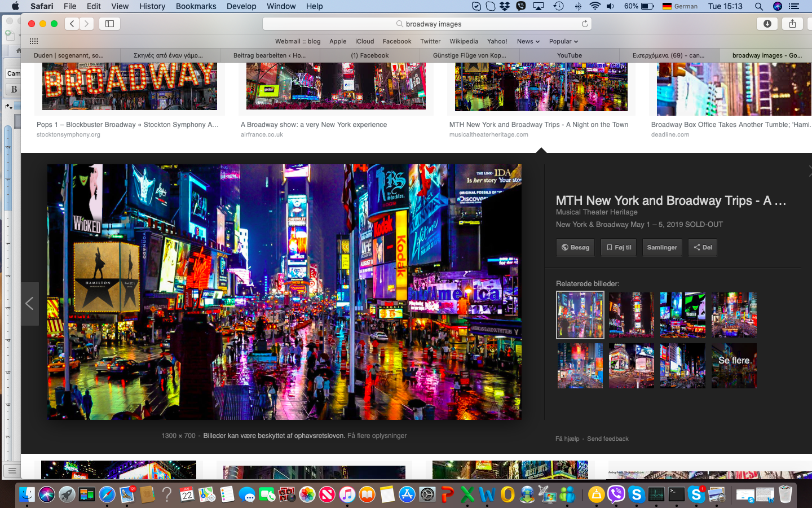Open volume control in menu bar

[610, 6]
